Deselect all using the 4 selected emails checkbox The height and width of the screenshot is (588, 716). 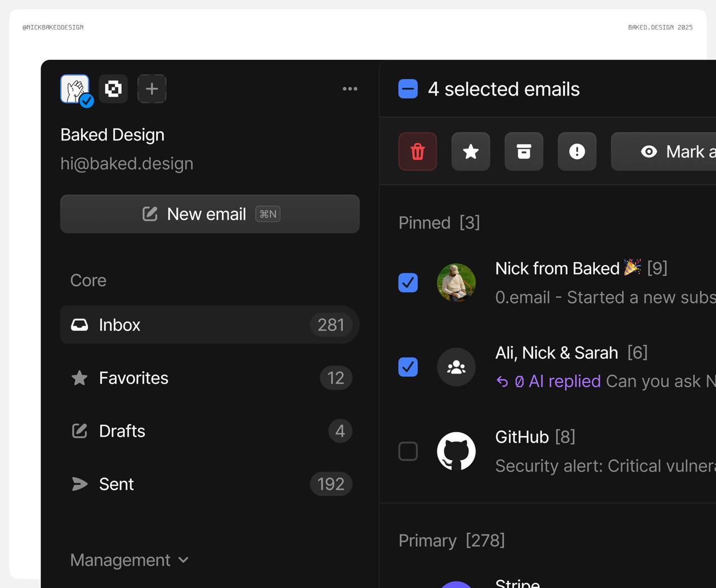408,89
